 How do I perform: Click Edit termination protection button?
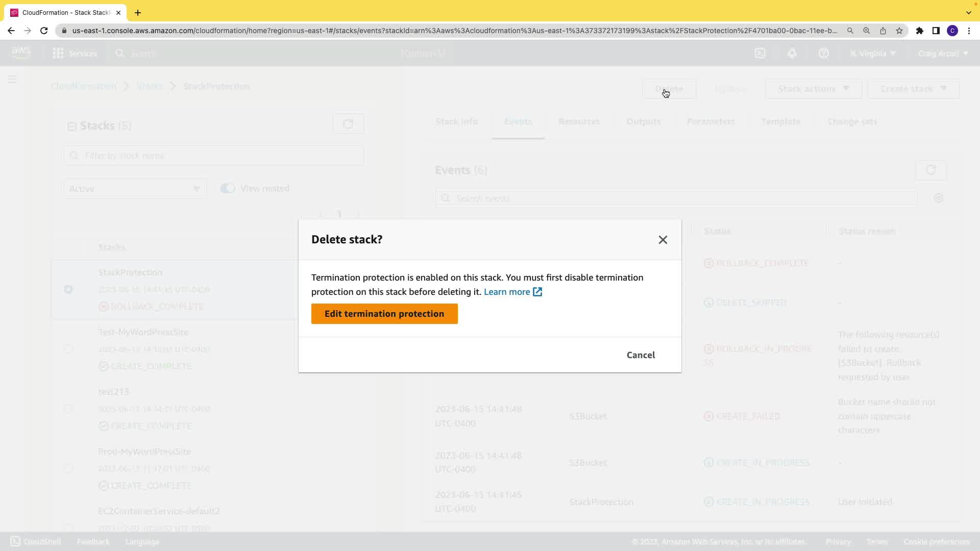[x=384, y=314]
